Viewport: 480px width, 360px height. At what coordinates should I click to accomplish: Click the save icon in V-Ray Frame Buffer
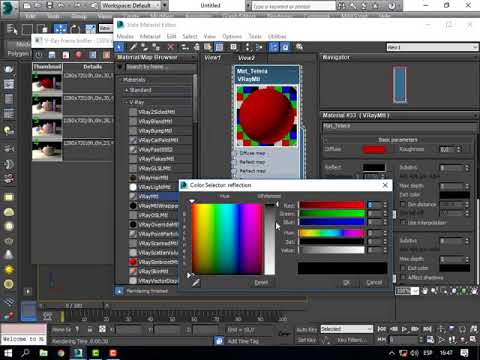(52, 55)
